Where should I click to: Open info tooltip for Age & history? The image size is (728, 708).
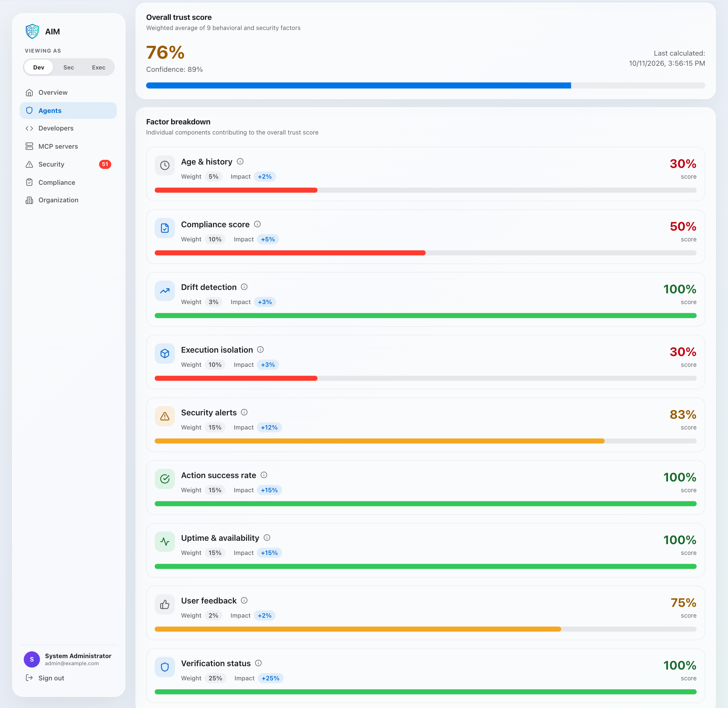pyautogui.click(x=240, y=161)
